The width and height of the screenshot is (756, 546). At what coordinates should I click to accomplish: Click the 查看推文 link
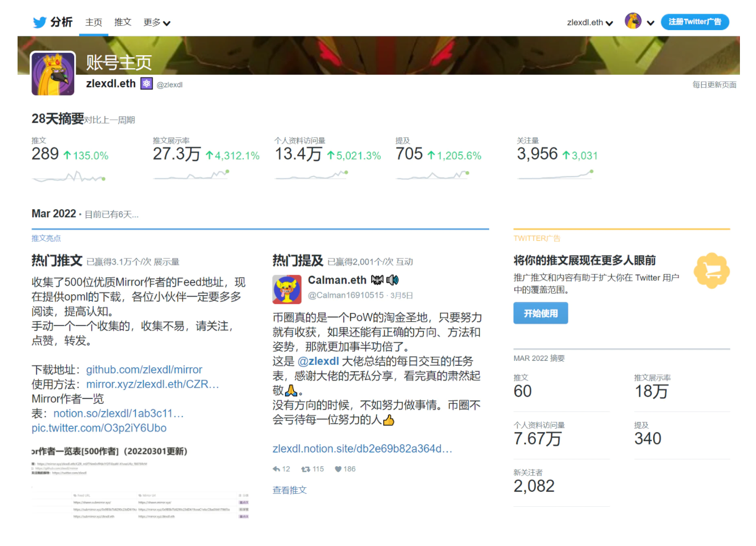pyautogui.click(x=289, y=490)
